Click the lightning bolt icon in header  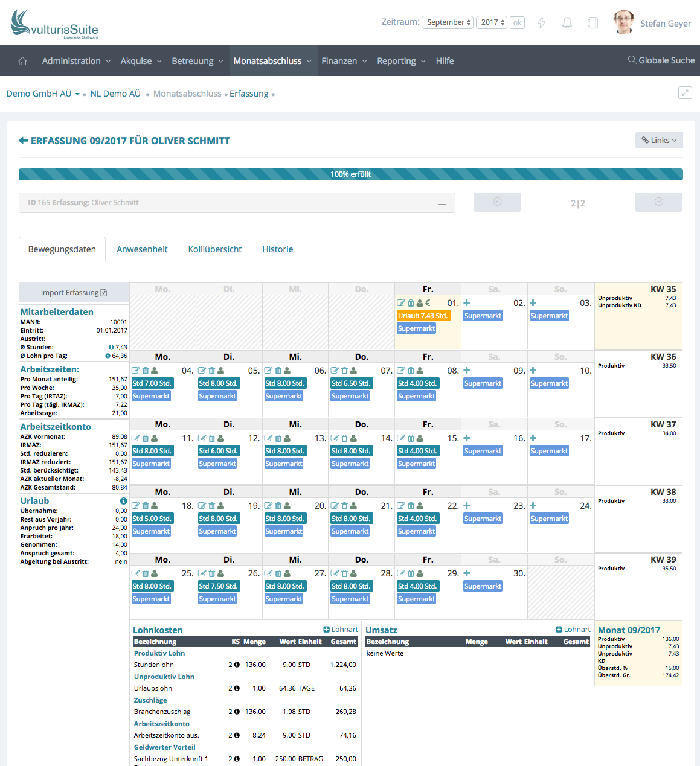(x=541, y=23)
